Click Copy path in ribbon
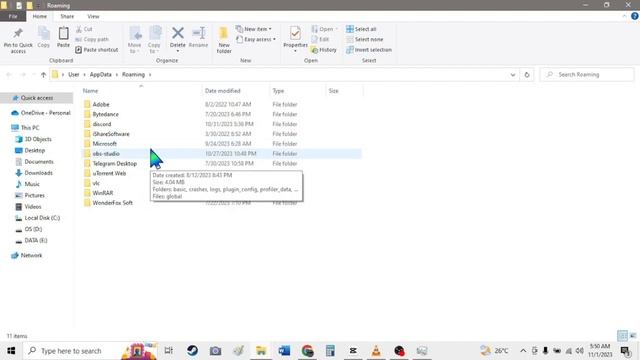The width and height of the screenshot is (640, 360). tap(92, 39)
